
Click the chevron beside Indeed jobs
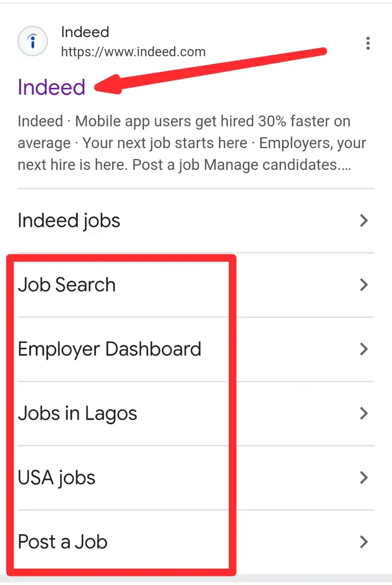click(364, 221)
